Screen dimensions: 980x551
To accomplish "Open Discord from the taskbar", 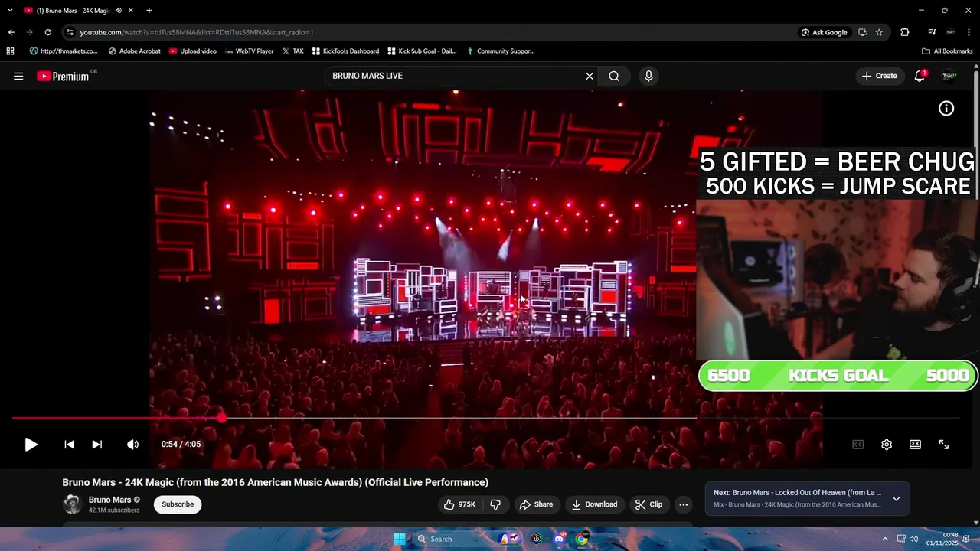I will 559,539.
